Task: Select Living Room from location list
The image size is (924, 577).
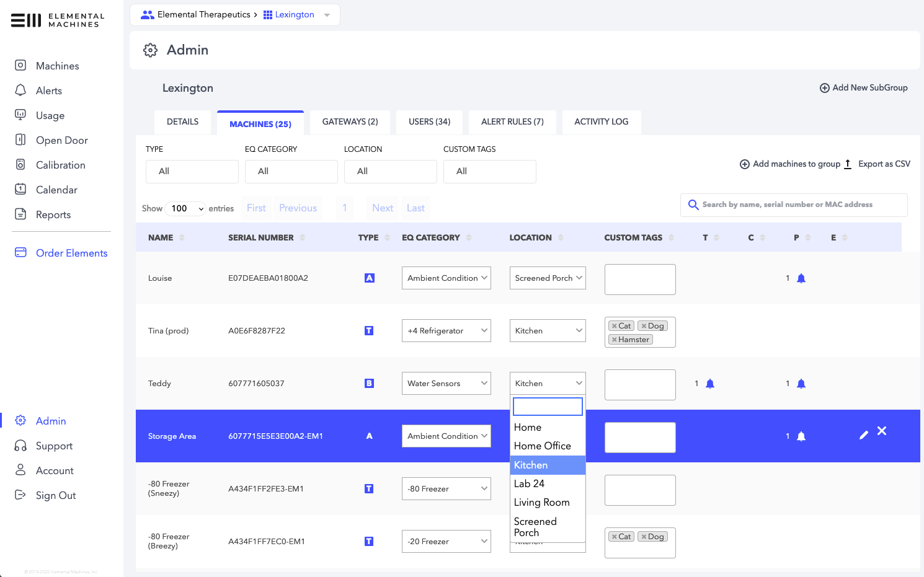Action: [x=548, y=503]
